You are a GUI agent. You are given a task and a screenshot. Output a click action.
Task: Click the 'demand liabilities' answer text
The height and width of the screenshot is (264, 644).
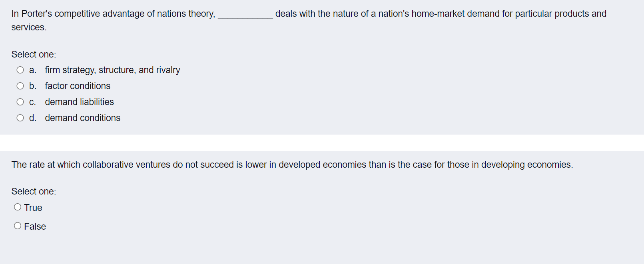pyautogui.click(x=79, y=101)
